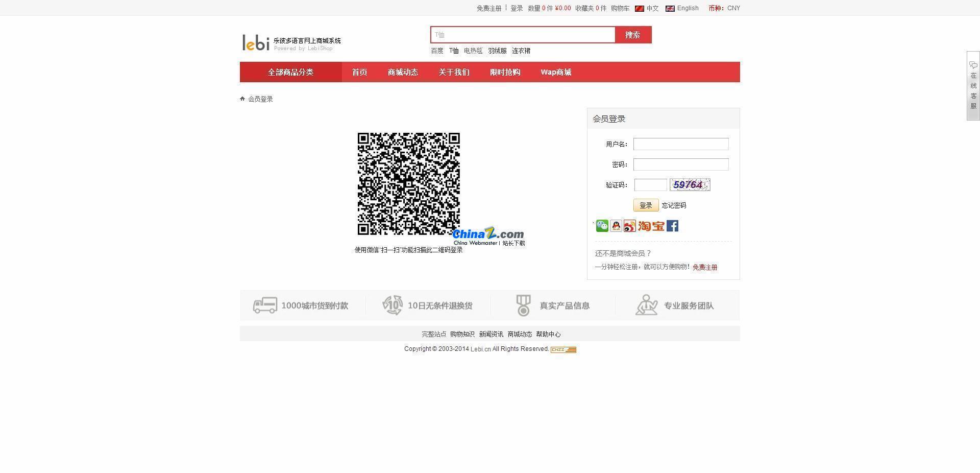Screen dimensions: 980x473
Task: Click hot keyword 百度
Action: (x=437, y=51)
